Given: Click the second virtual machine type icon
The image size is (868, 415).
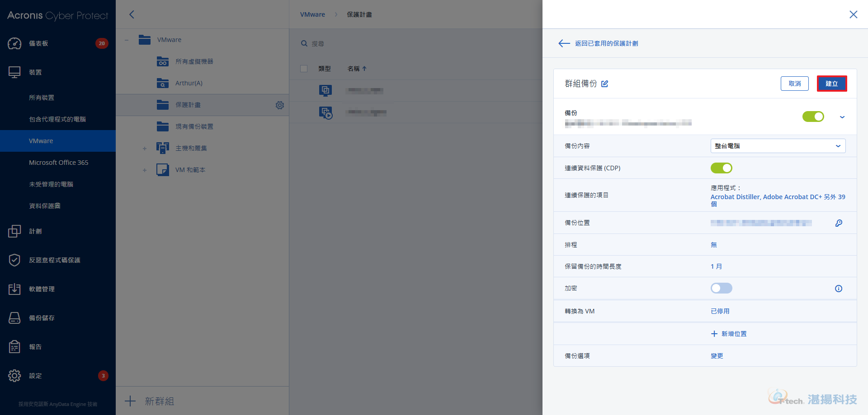Looking at the screenshot, I should 325,112.
